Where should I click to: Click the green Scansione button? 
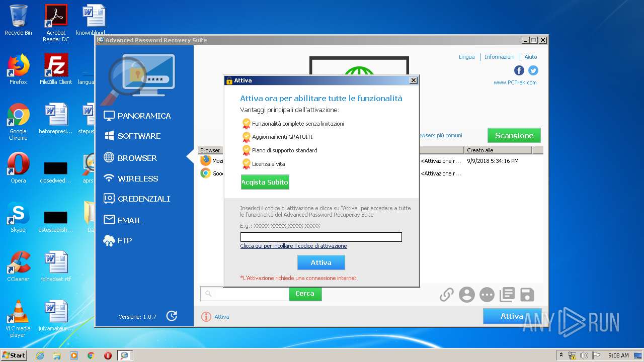coord(514,136)
